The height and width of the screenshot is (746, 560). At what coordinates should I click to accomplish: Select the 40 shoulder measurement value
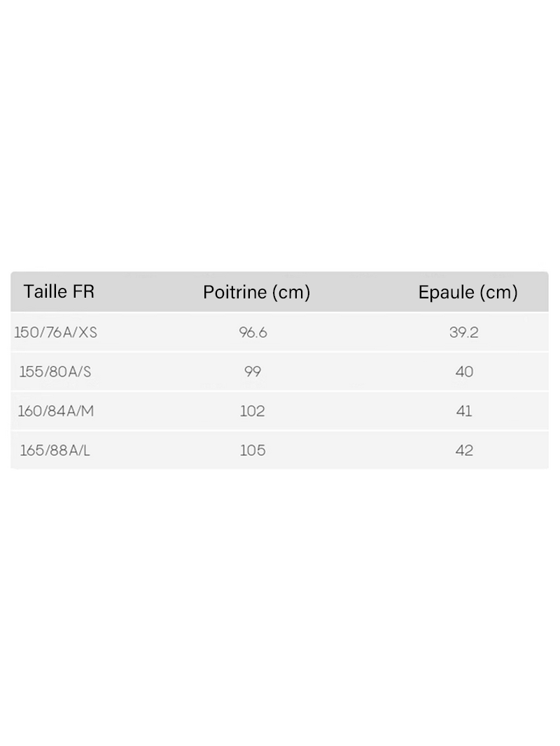[464, 371]
